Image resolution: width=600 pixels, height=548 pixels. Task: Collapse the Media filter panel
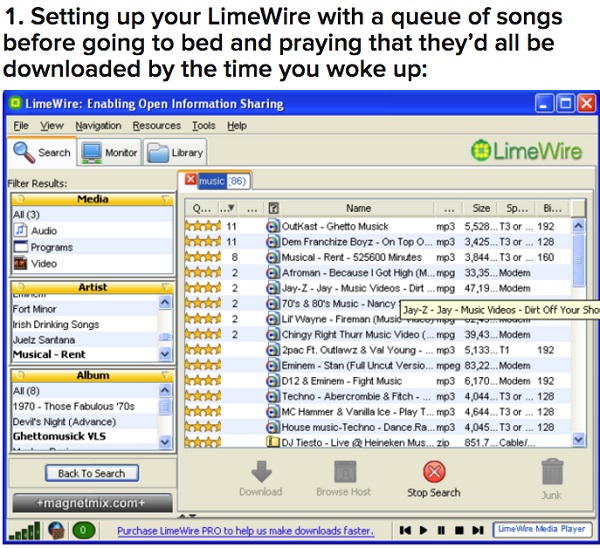click(x=165, y=200)
